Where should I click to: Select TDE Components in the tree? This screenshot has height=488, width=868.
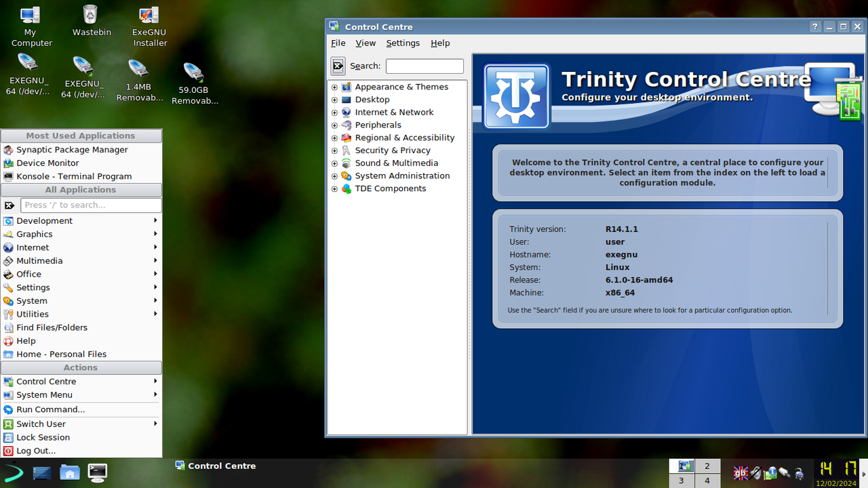(x=391, y=189)
